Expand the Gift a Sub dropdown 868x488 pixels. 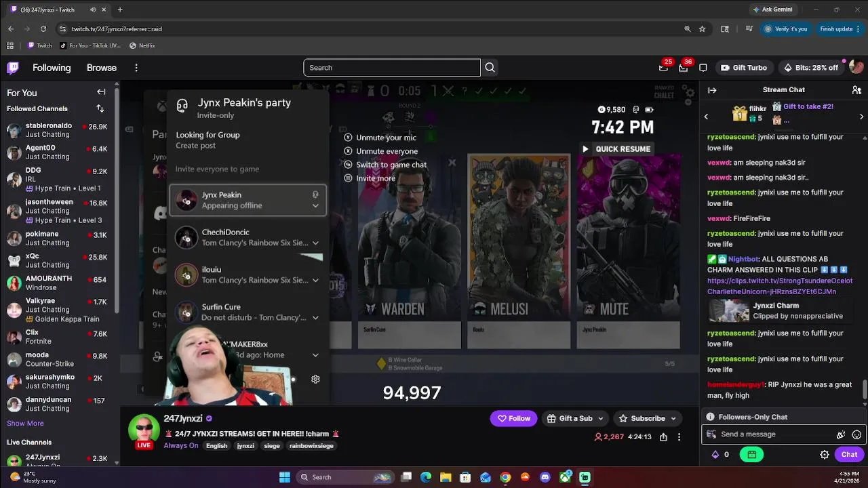click(600, 419)
